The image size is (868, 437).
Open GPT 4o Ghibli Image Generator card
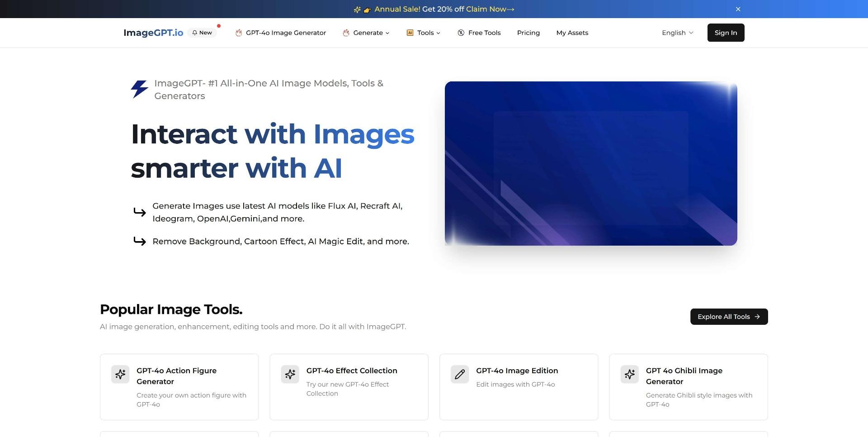click(689, 387)
